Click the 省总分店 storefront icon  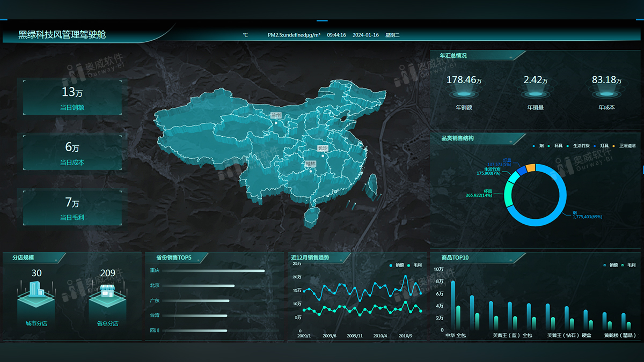pyautogui.click(x=108, y=293)
